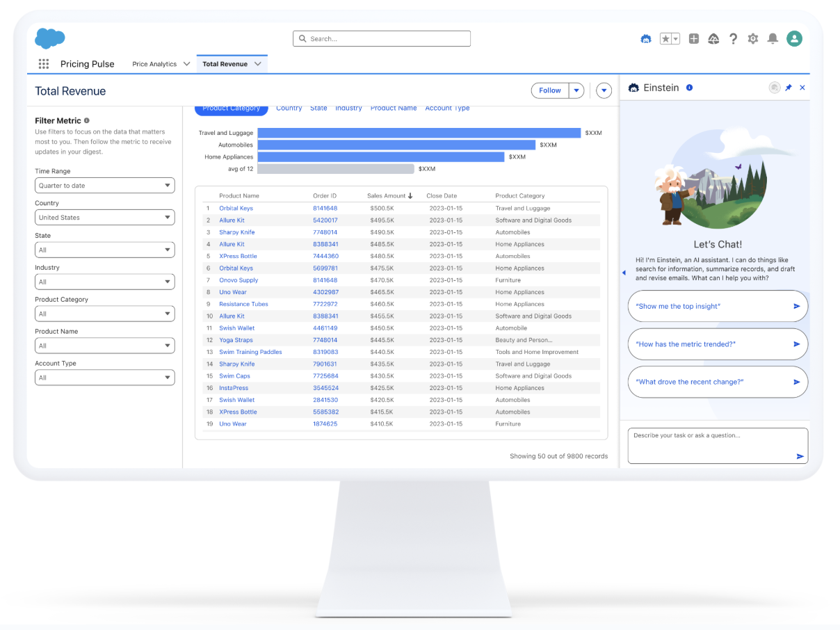Open the Orbital Keys product link in row 1

click(236, 208)
